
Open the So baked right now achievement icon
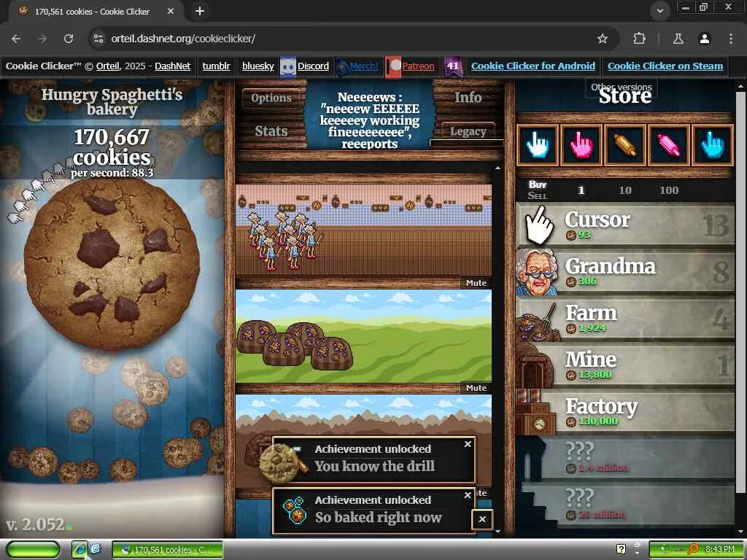pos(295,510)
